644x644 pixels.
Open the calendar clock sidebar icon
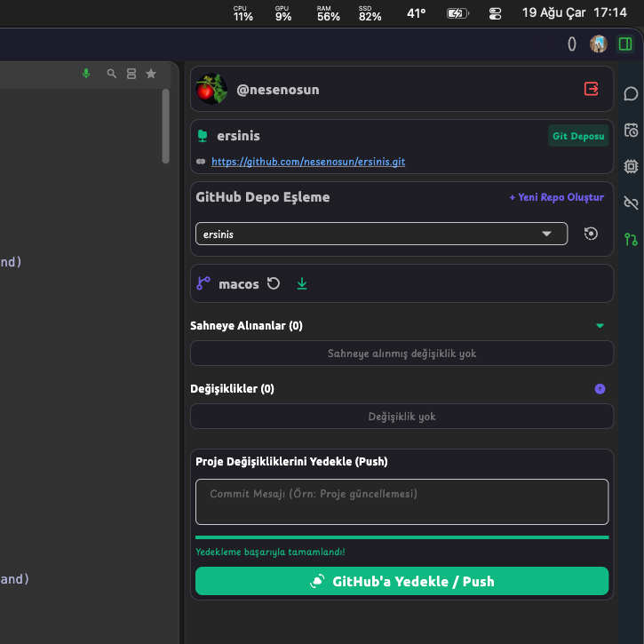tap(631, 131)
